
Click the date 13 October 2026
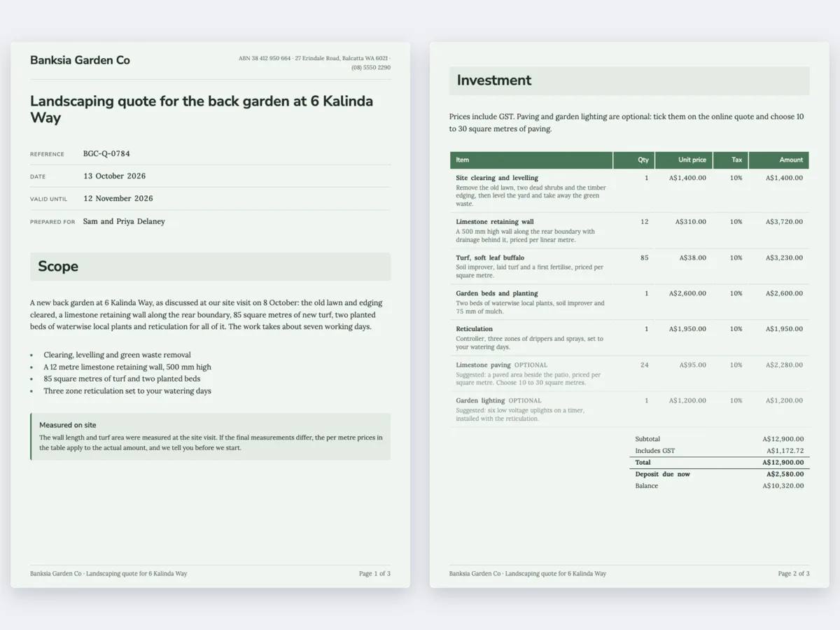[114, 176]
